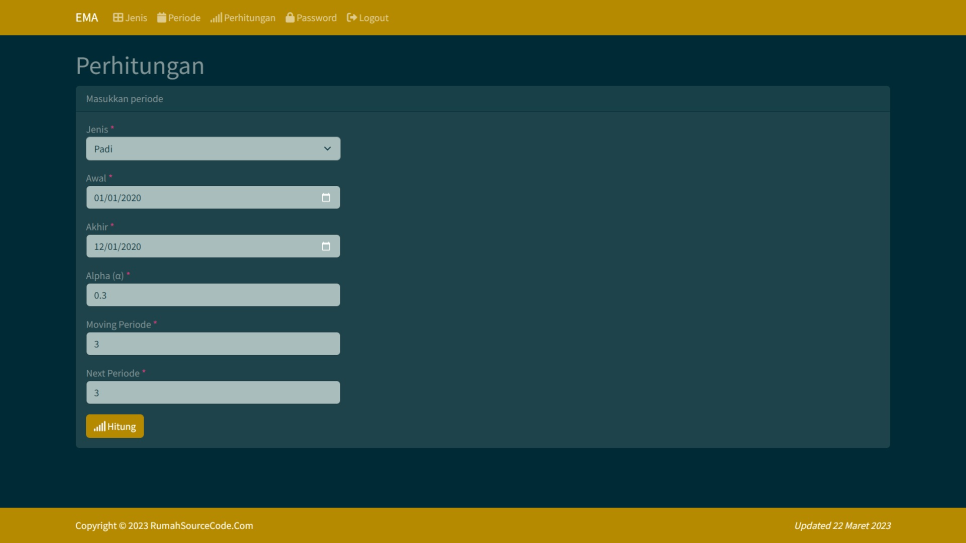
Task: Expand the Jenis dropdown showing Padi
Action: (x=212, y=149)
